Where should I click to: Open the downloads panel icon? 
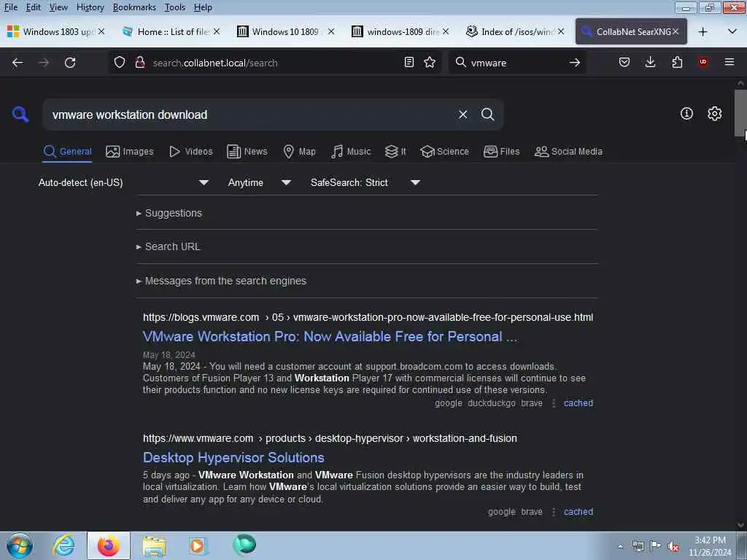650,62
